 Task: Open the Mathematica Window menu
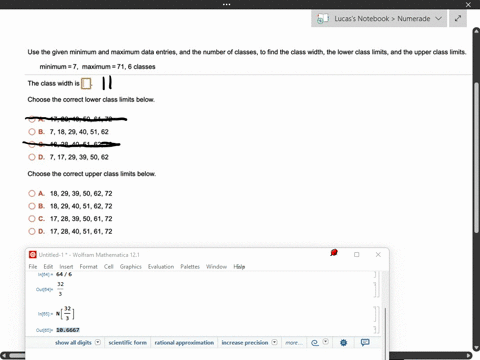pos(216,267)
